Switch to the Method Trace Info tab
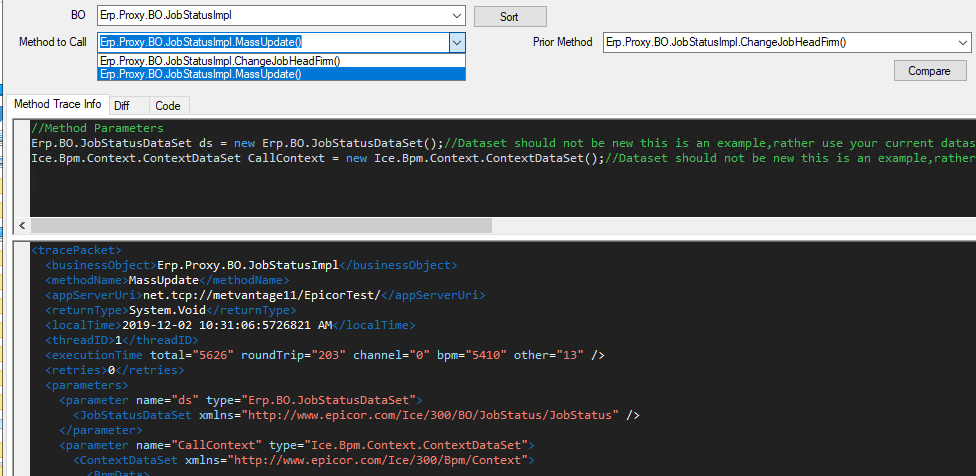This screenshot has width=976, height=476. click(58, 105)
